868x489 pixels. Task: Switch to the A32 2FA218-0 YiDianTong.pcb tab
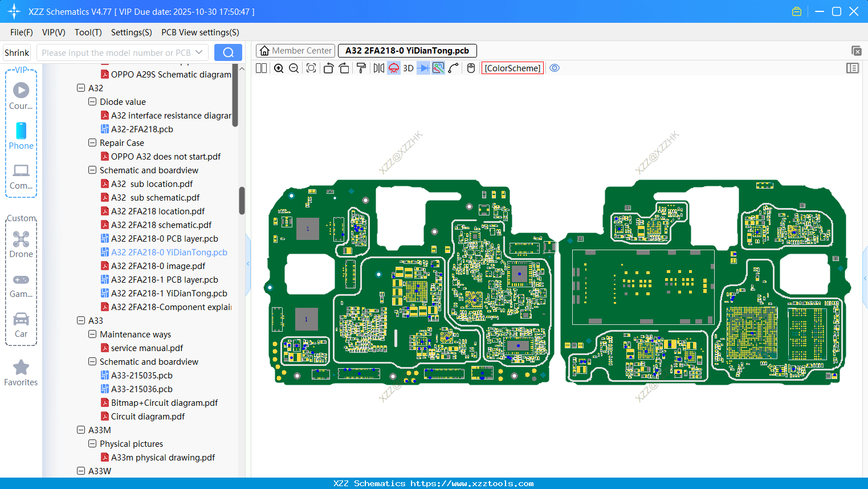(407, 50)
